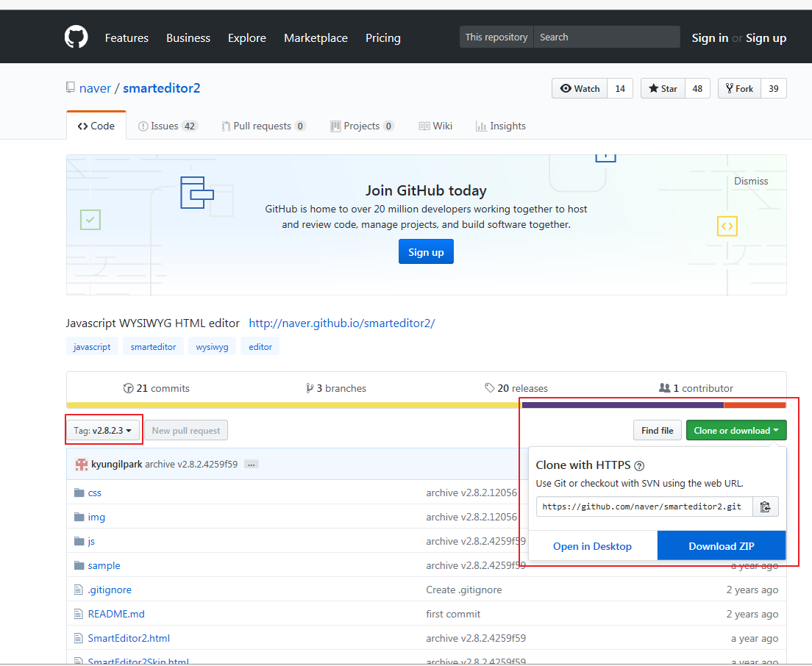
Task: Open the GitHub Octocat logo home
Action: (x=76, y=37)
